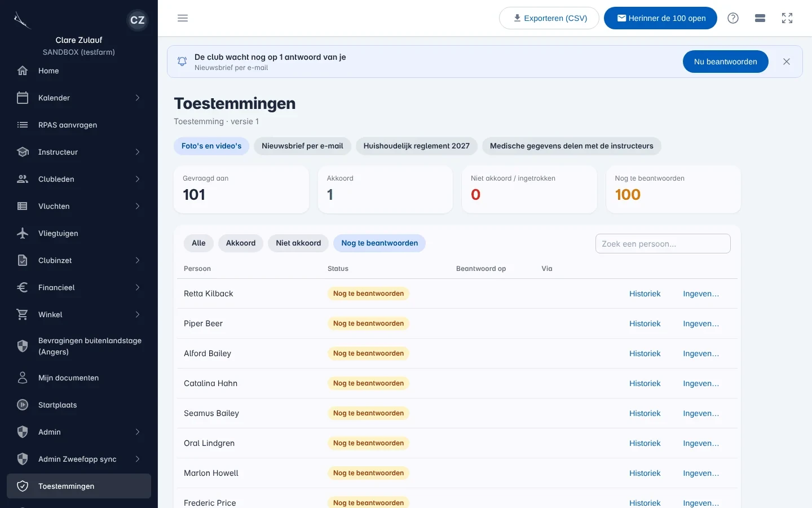The width and height of the screenshot is (812, 508).
Task: Open Mijn documenten person icon
Action: click(23, 378)
